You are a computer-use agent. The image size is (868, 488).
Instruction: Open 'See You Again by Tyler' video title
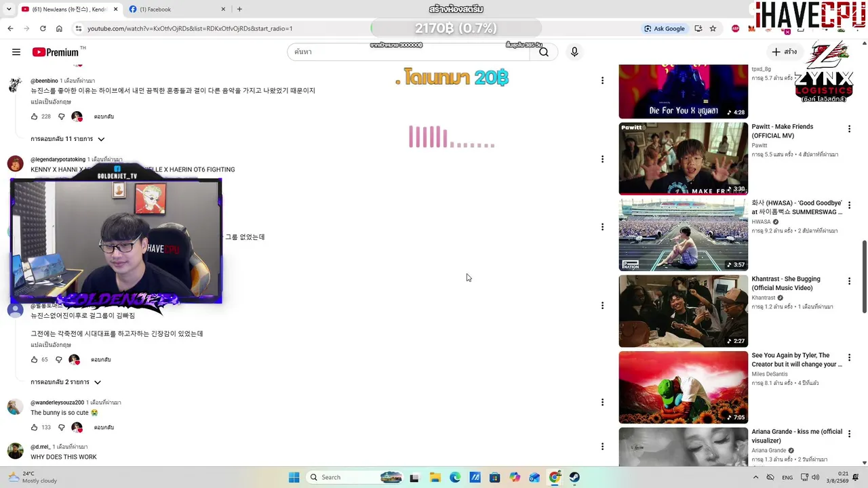797,360
